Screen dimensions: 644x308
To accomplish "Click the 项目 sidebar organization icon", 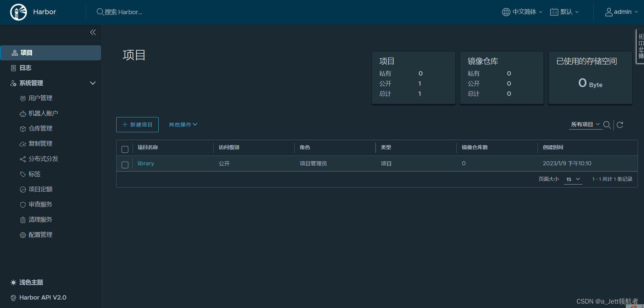I will coord(15,53).
